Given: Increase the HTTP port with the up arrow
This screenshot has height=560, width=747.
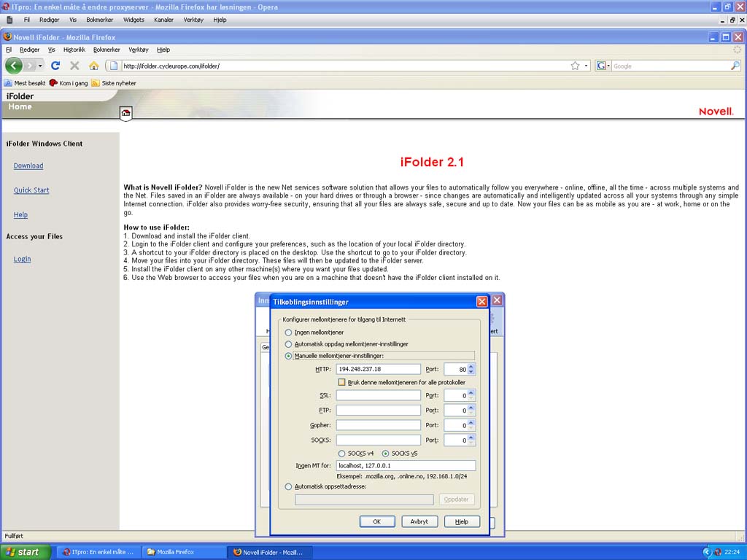Looking at the screenshot, I should 471,366.
